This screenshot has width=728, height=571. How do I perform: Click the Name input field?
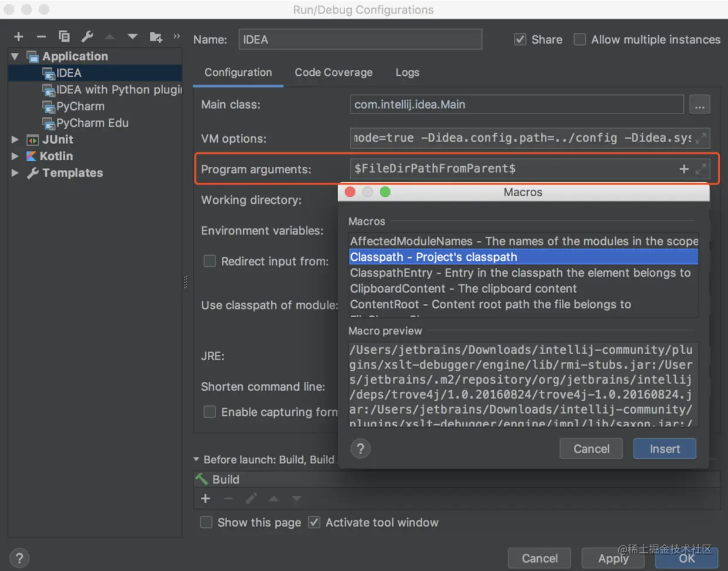360,39
